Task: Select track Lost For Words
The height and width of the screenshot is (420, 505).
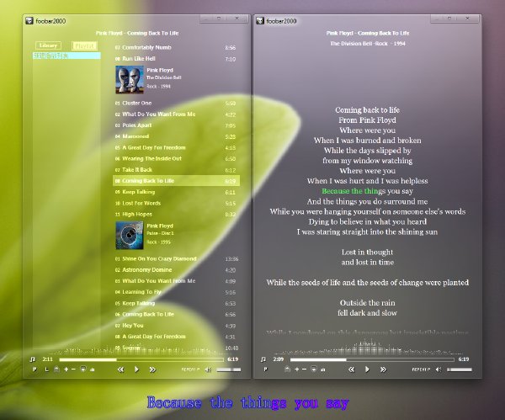Action: point(176,203)
